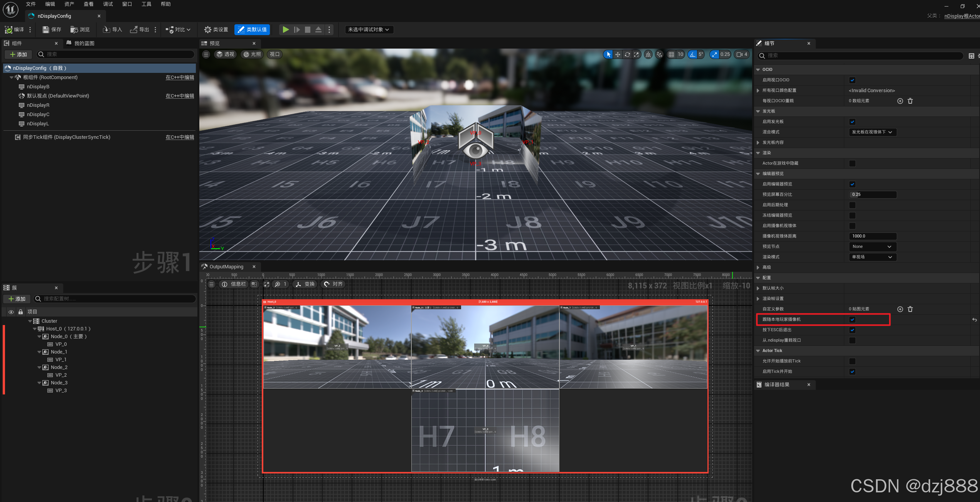Collapse the Node_0 tree item arrow
Screen dimensions: 980x502
click(x=39, y=337)
